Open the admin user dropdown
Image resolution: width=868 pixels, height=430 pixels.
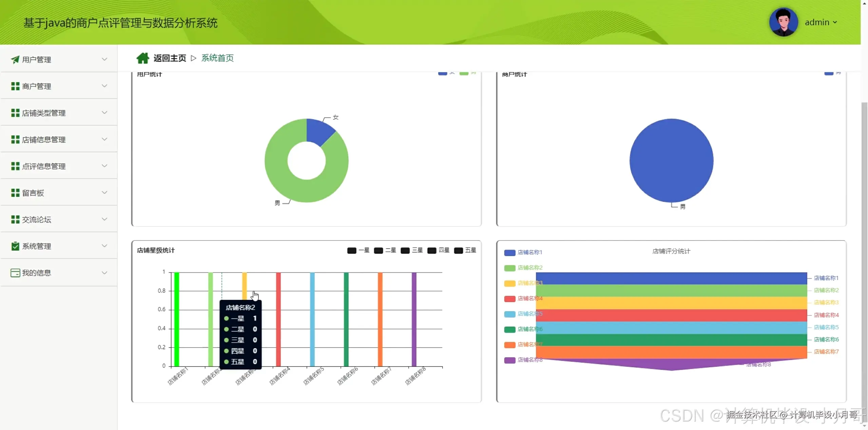[x=821, y=22]
